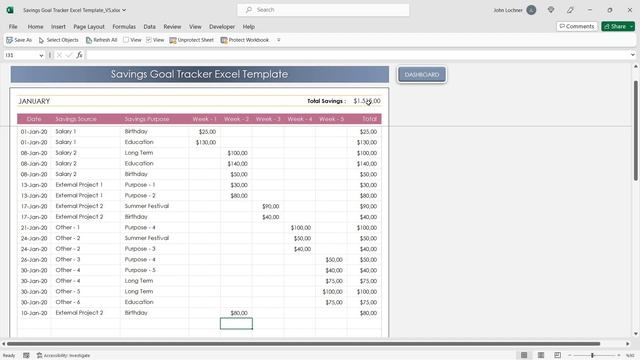This screenshot has height=360, width=640.
Task: Select the 'Other - 6' savings source cell
Action: tap(86, 302)
